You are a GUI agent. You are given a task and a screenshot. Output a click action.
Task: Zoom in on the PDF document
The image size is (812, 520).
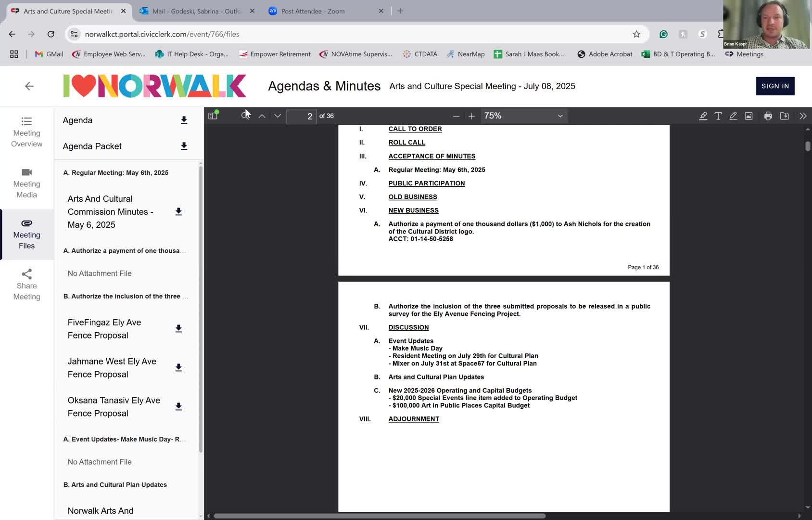pos(471,116)
